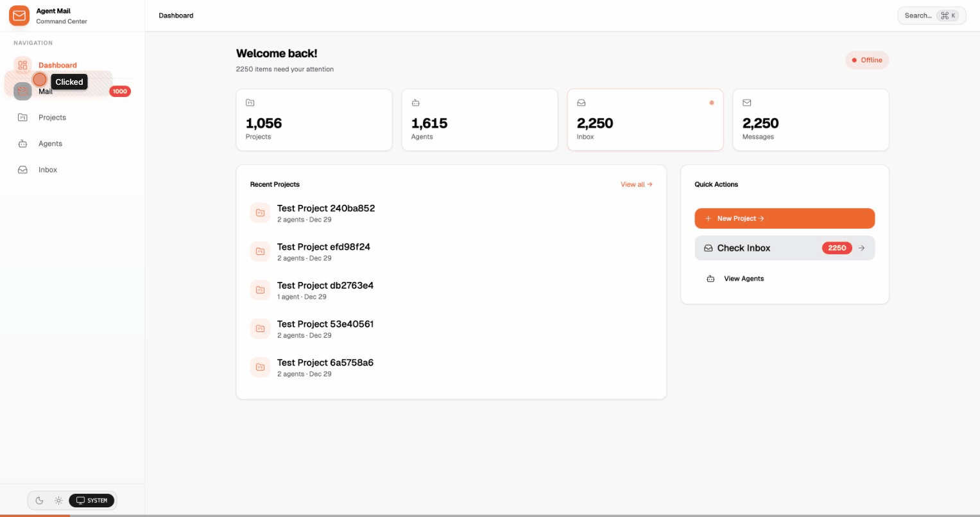Switch to light theme with sun toggle
The height and width of the screenshot is (517, 980).
tap(58, 500)
